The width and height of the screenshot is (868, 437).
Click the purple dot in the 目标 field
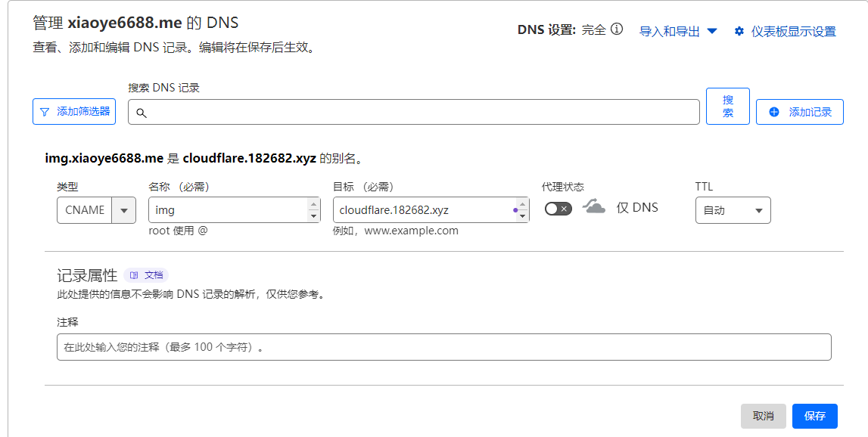click(515, 210)
